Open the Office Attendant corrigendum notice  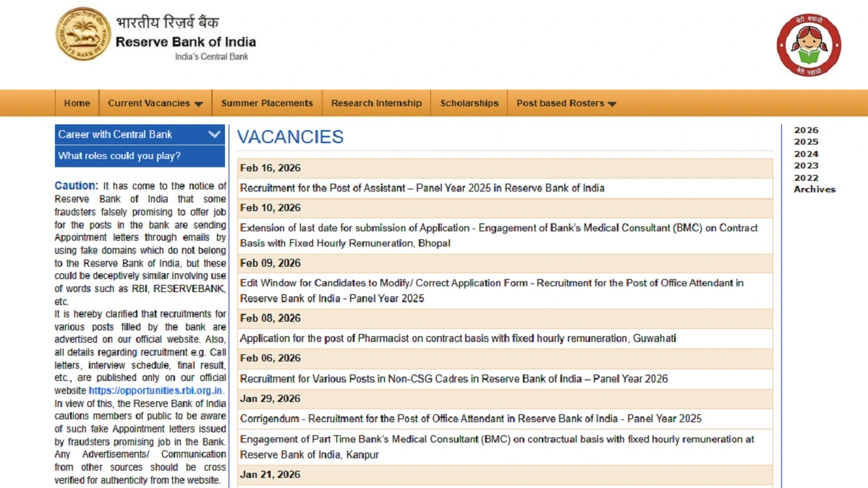pos(472,418)
